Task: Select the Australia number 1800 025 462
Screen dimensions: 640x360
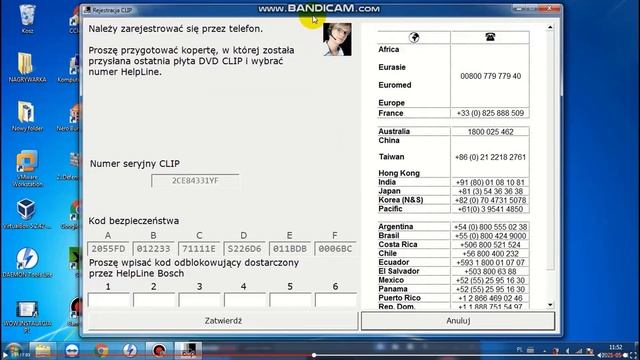Action: [490, 131]
